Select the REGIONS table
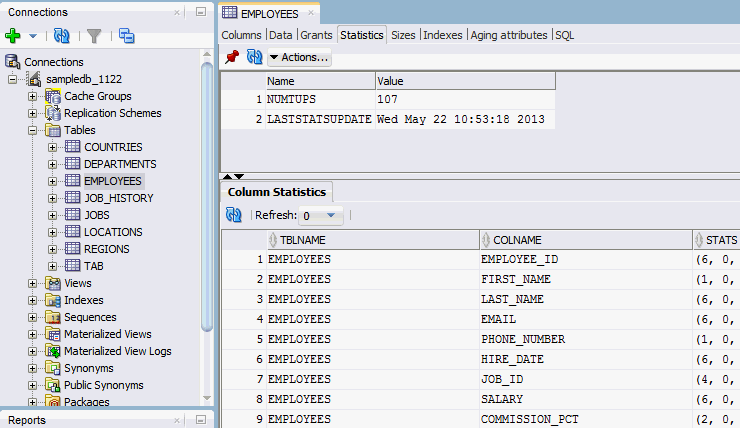Image resolution: width=740 pixels, height=428 pixels. [107, 249]
